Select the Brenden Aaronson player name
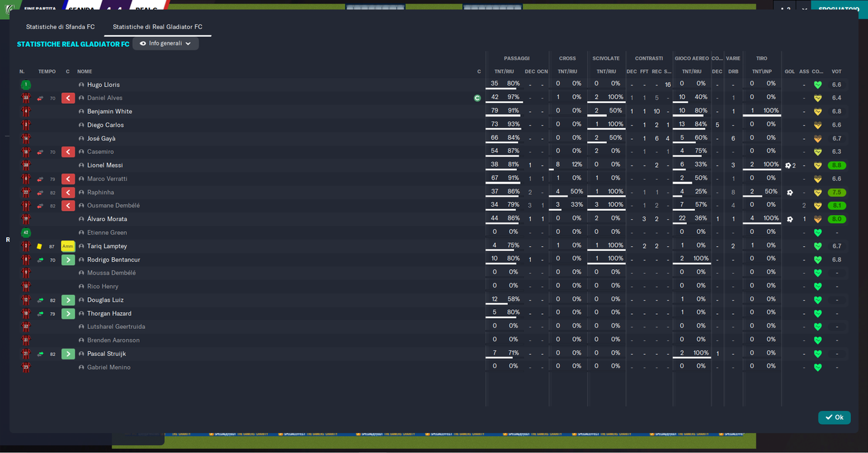 [x=113, y=340]
